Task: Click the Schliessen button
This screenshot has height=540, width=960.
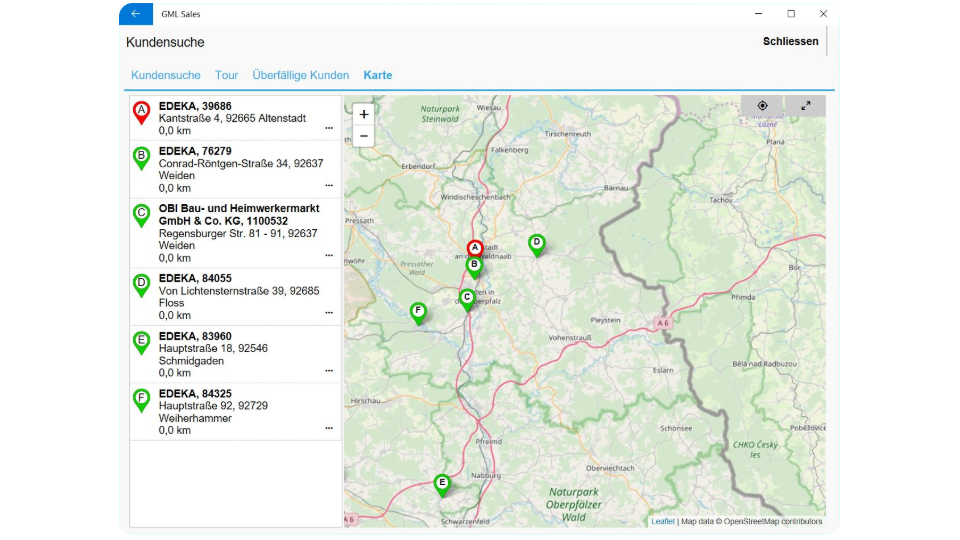Action: point(790,42)
